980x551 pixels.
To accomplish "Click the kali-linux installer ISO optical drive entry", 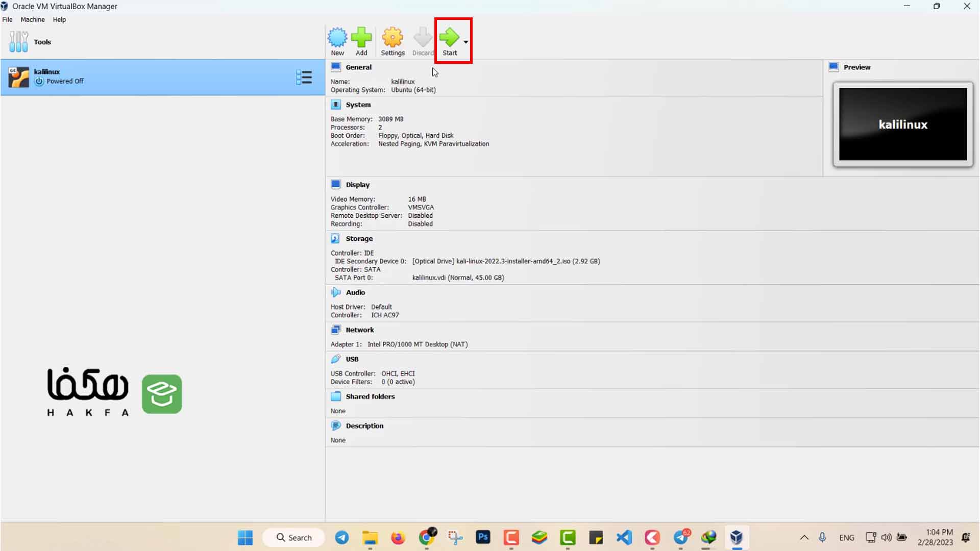I will [506, 261].
